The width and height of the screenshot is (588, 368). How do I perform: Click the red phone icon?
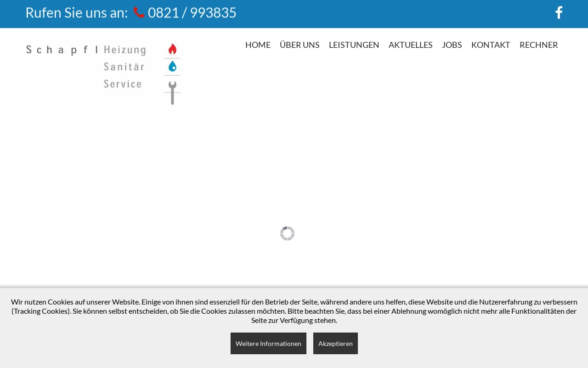click(x=139, y=12)
